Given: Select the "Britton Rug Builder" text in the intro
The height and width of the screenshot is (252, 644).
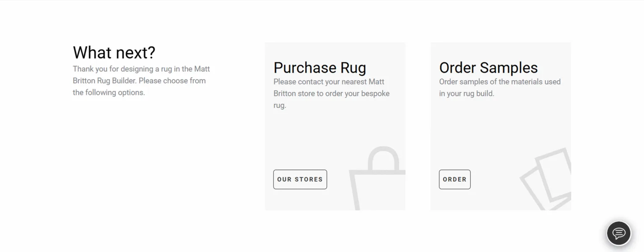Looking at the screenshot, I should 104,81.
